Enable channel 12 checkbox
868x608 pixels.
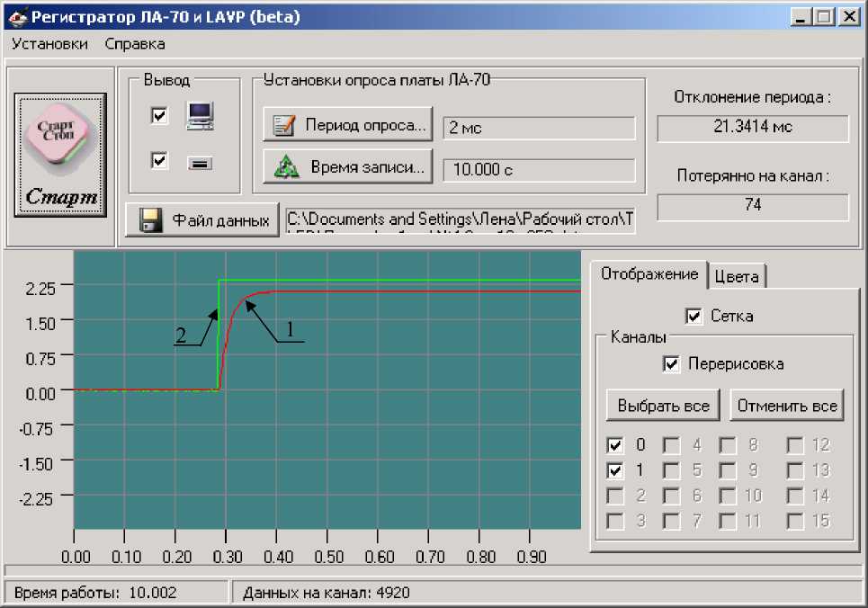coord(795,444)
